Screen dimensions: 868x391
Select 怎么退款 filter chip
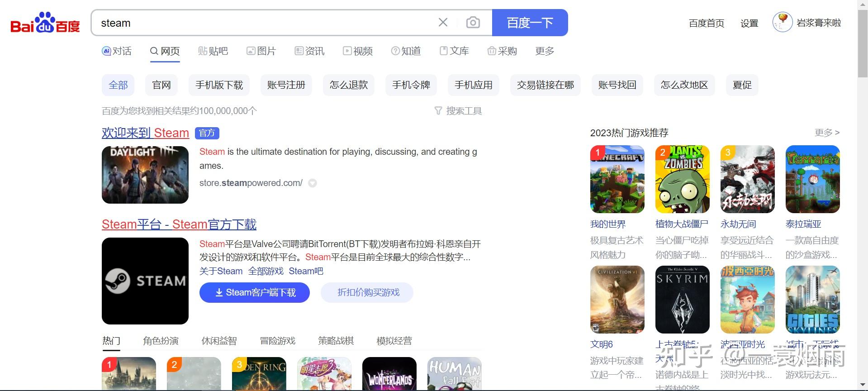(x=349, y=85)
